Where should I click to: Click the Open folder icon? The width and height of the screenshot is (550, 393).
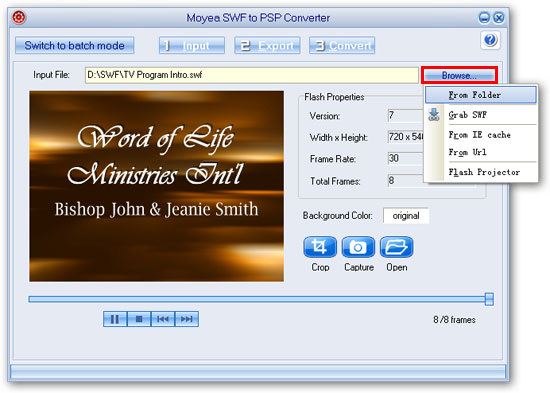tap(397, 247)
